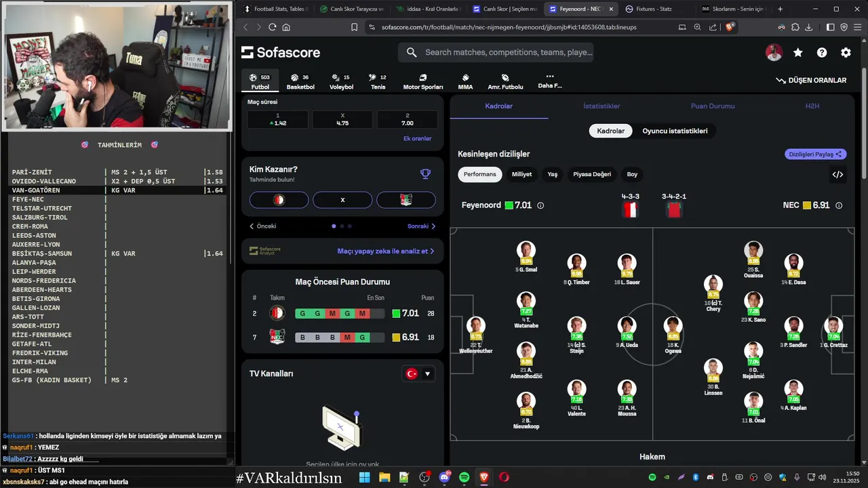Vote NEC in Kim Kazanır
The width and height of the screenshot is (868, 488).
(406, 200)
